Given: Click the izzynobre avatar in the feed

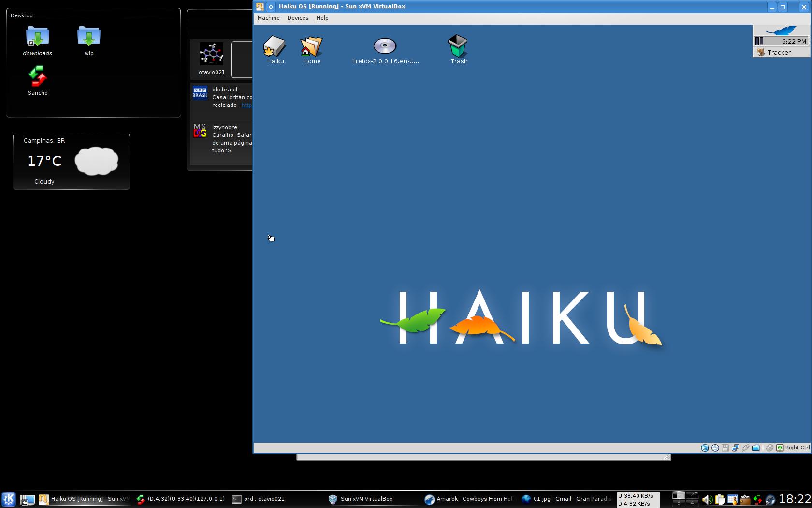Looking at the screenshot, I should coord(200,131).
